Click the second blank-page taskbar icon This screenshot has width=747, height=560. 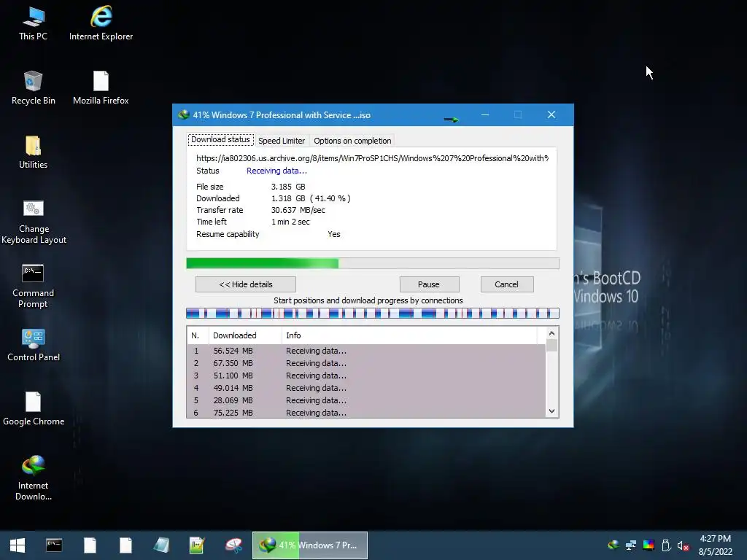[x=125, y=545]
